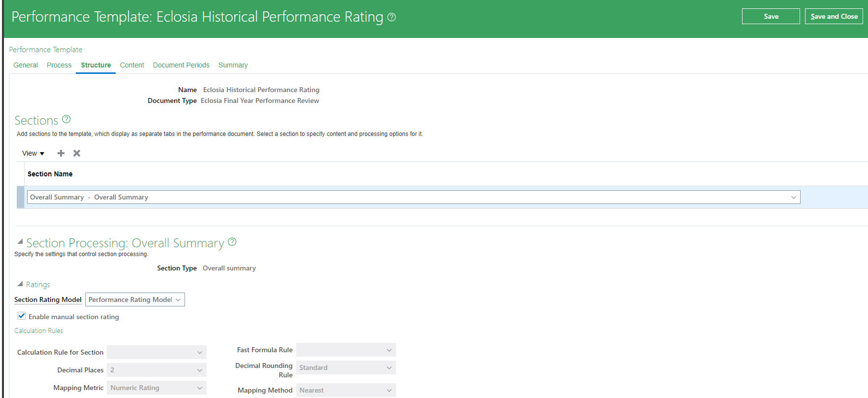The width and height of the screenshot is (868, 398).
Task: Select the Overall Summary row handle
Action: [20, 197]
